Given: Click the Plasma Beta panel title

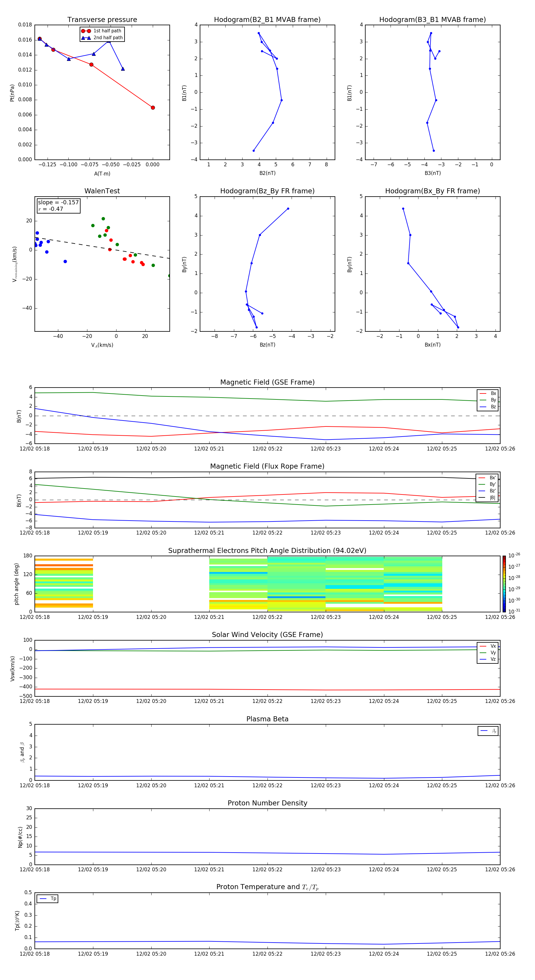Looking at the screenshot, I should pyautogui.click(x=267, y=719).
